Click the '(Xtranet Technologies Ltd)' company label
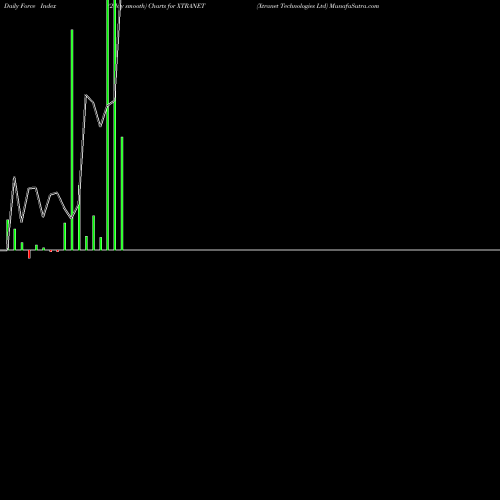This screenshot has width=500, height=500. coord(292,6)
